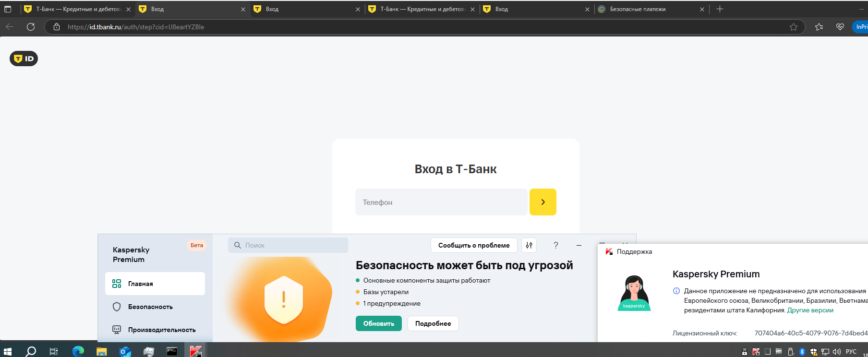Open File Explorer from taskbar
The width and height of the screenshot is (868, 357).
click(x=101, y=352)
